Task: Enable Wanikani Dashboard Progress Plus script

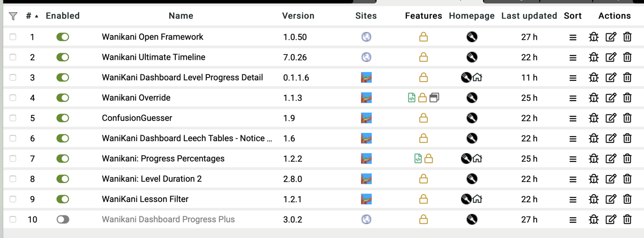Action: click(x=63, y=220)
